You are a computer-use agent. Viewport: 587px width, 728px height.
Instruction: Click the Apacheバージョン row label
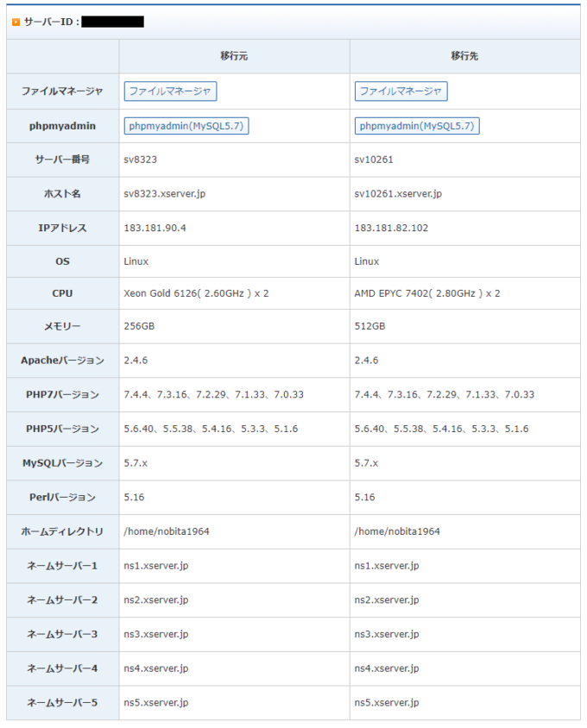(x=62, y=361)
